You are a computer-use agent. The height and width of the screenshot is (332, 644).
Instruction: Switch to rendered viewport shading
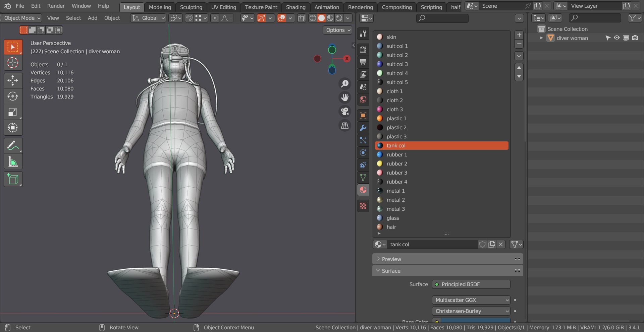click(339, 18)
